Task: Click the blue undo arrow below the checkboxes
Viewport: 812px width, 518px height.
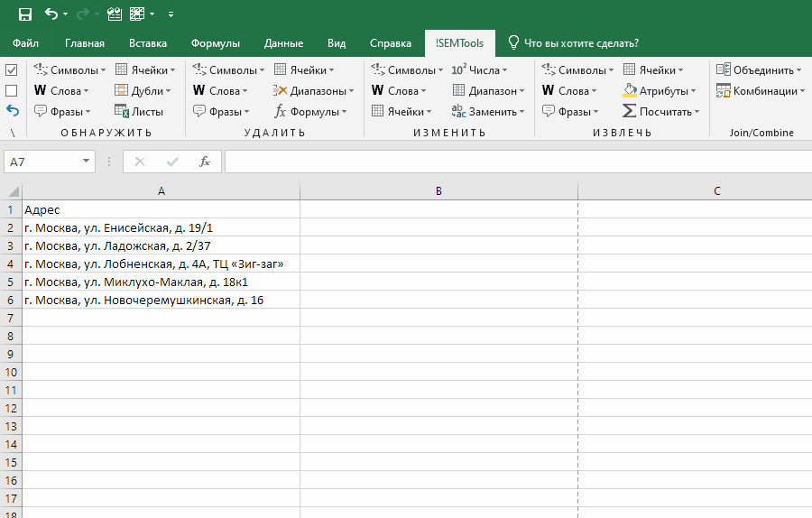Action: click(x=12, y=110)
